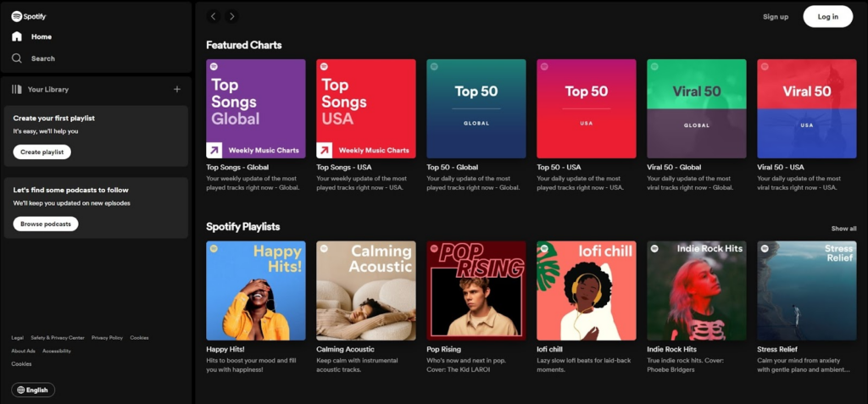This screenshot has width=868, height=404.
Task: Open Home via its house icon
Action: tap(17, 36)
